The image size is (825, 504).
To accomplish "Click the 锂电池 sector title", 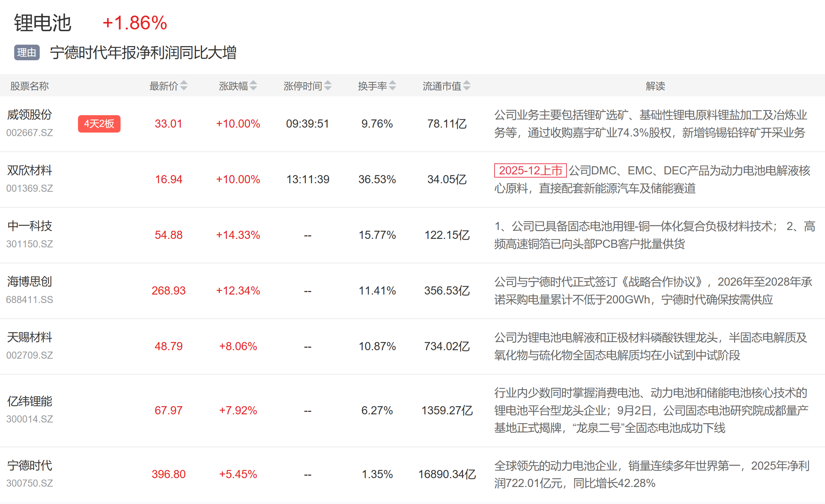I will click(43, 23).
